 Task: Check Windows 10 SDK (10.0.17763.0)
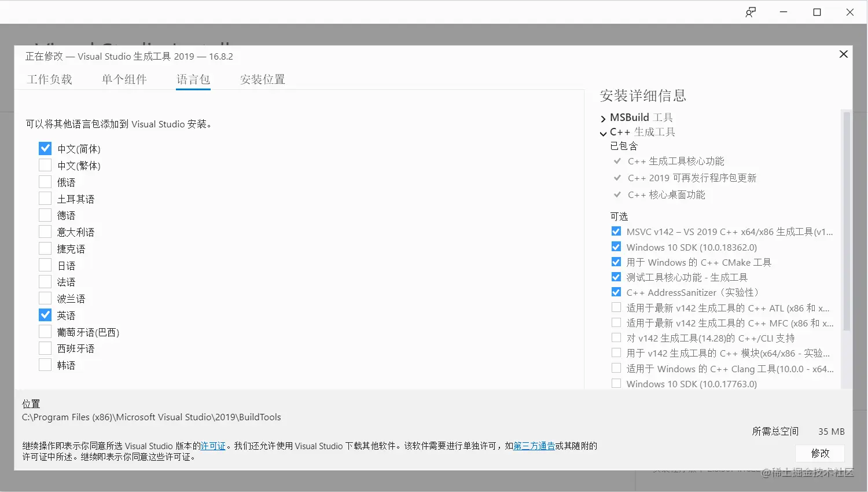pos(616,383)
